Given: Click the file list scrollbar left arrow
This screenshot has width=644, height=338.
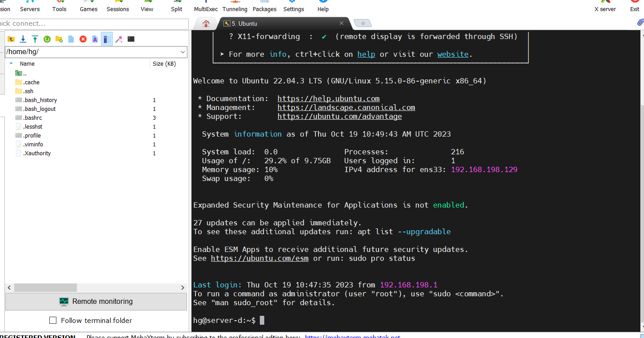Looking at the screenshot, I should (x=9, y=288).
